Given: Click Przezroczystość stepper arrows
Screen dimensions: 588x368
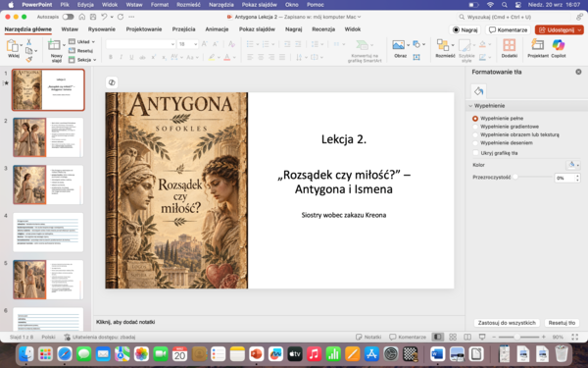Looking at the screenshot, I should 577,178.
